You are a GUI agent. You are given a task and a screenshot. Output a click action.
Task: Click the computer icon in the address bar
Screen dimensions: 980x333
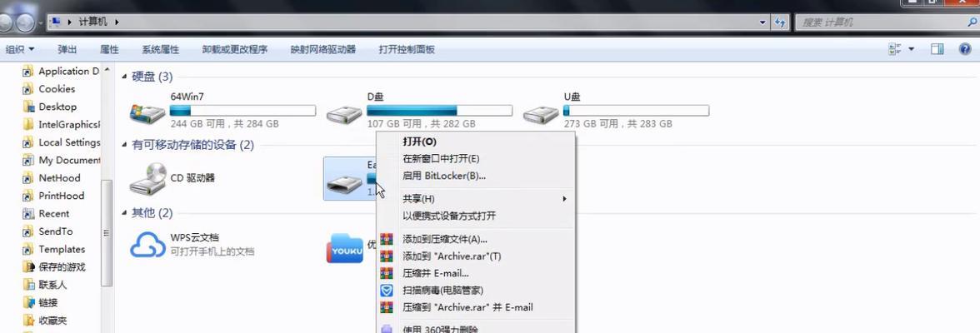click(56, 22)
